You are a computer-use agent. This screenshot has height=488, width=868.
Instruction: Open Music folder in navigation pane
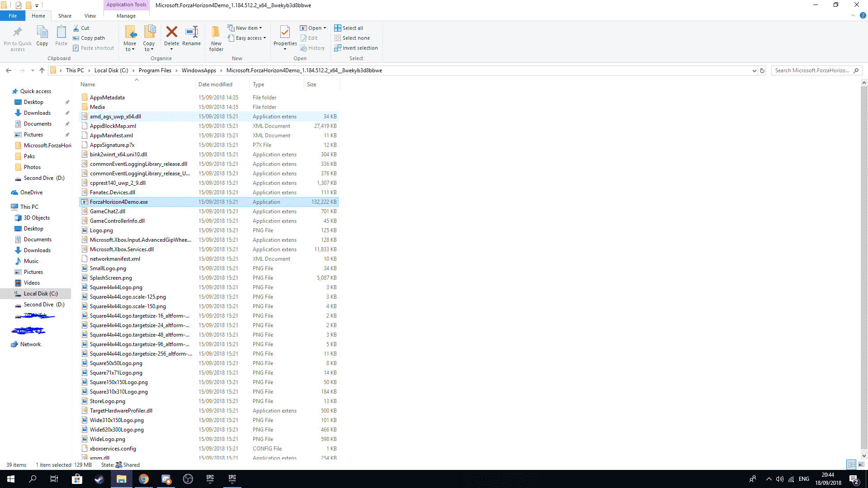(31, 261)
